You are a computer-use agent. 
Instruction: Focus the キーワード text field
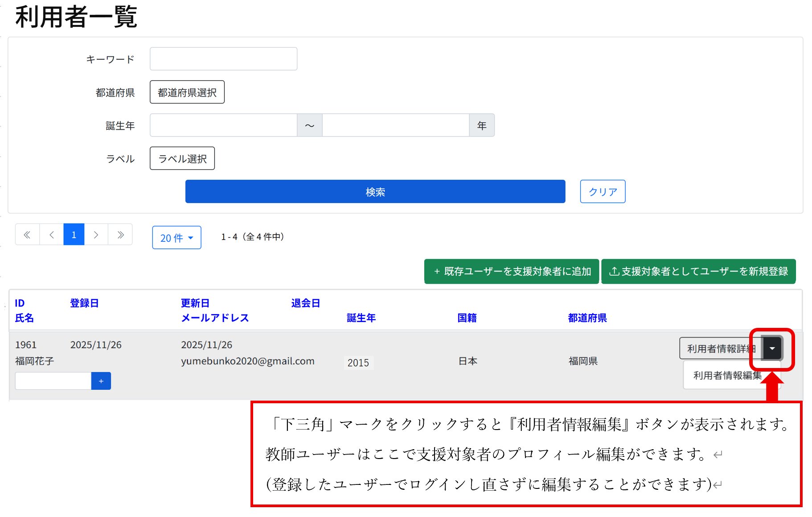[x=223, y=59]
